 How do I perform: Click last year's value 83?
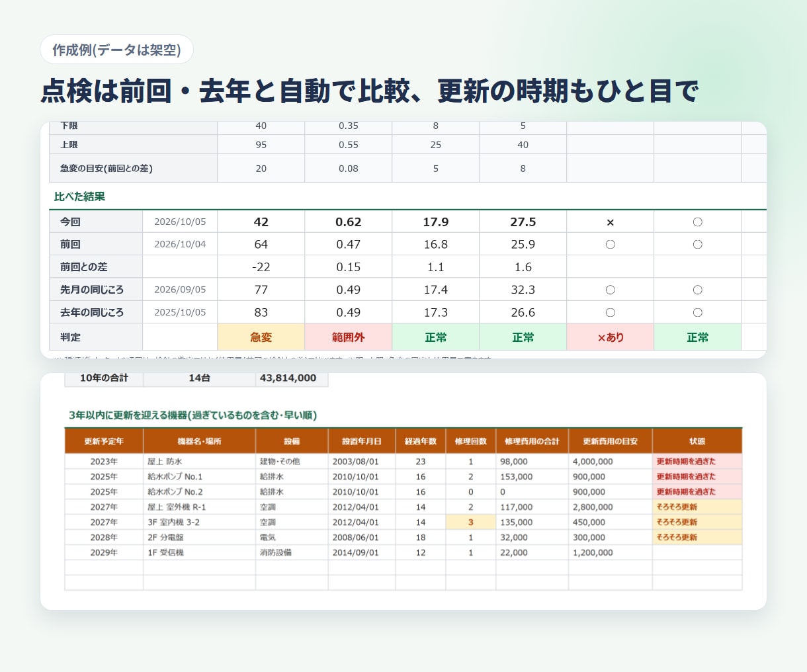(x=261, y=312)
